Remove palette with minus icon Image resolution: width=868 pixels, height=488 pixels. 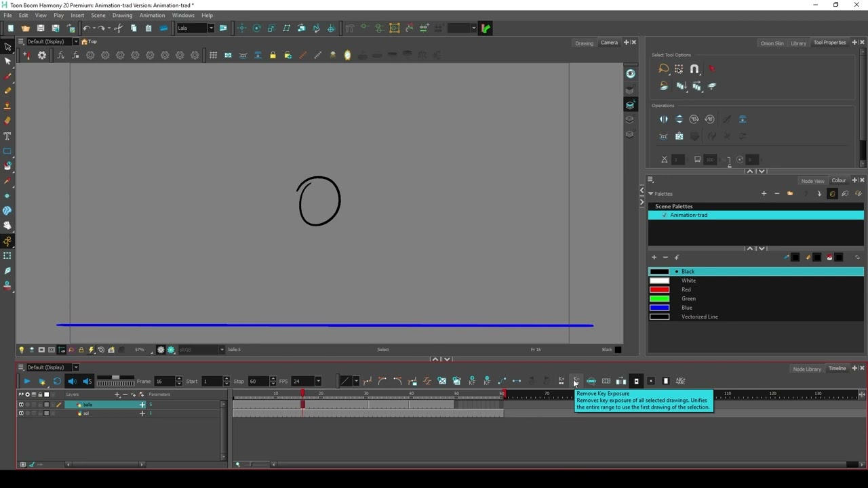point(777,194)
